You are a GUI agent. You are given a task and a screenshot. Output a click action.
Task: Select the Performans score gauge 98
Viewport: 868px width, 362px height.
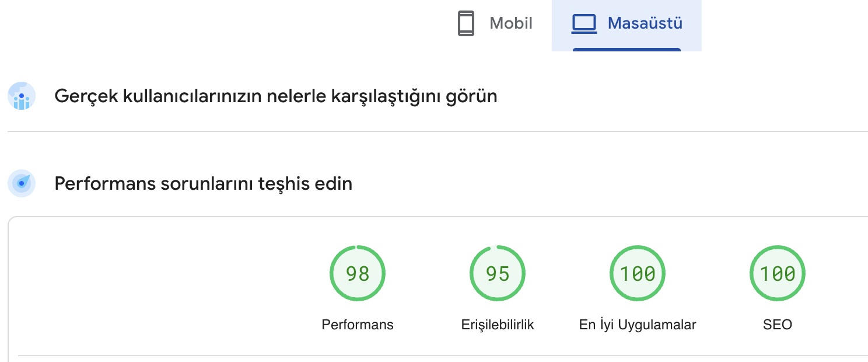(358, 273)
